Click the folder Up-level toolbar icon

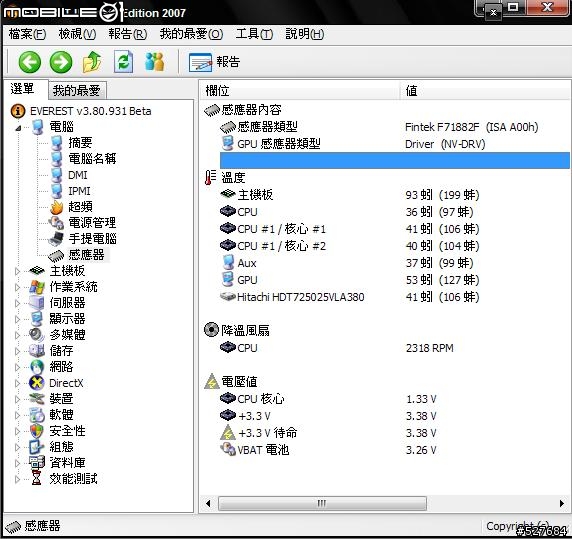(x=92, y=62)
